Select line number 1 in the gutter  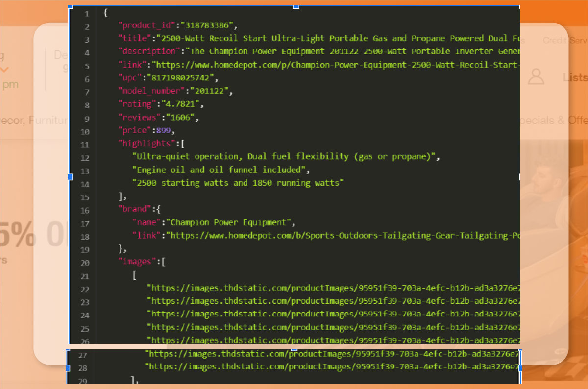coord(87,13)
